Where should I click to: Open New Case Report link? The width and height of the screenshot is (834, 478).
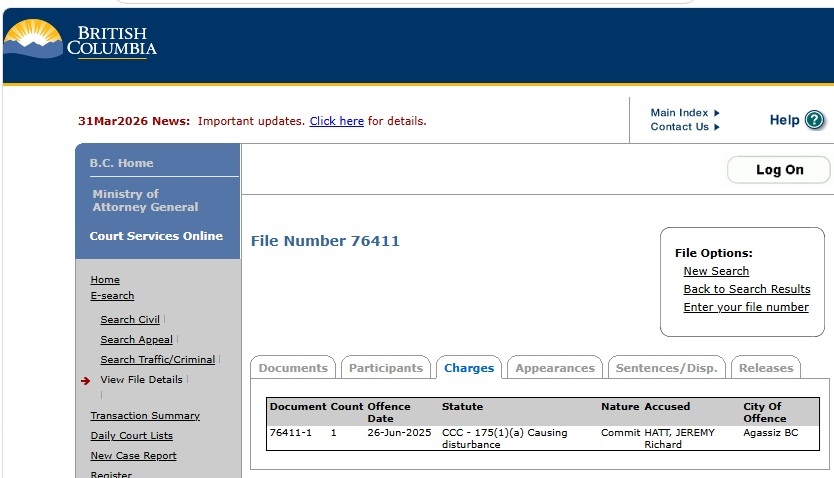tap(133, 456)
